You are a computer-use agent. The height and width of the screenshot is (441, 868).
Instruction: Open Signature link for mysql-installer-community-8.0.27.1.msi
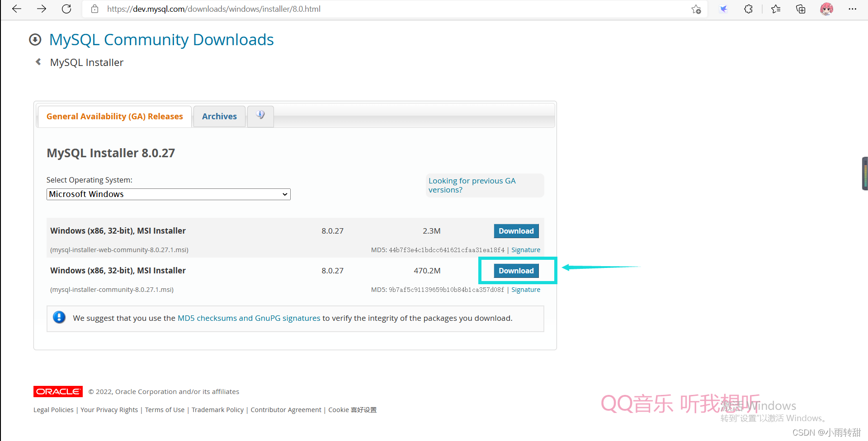(526, 290)
